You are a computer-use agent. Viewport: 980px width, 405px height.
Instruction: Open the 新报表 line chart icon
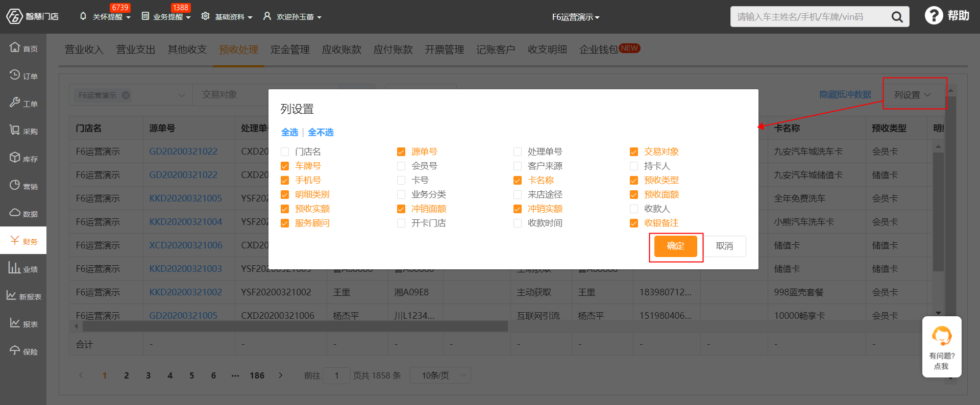(11, 295)
